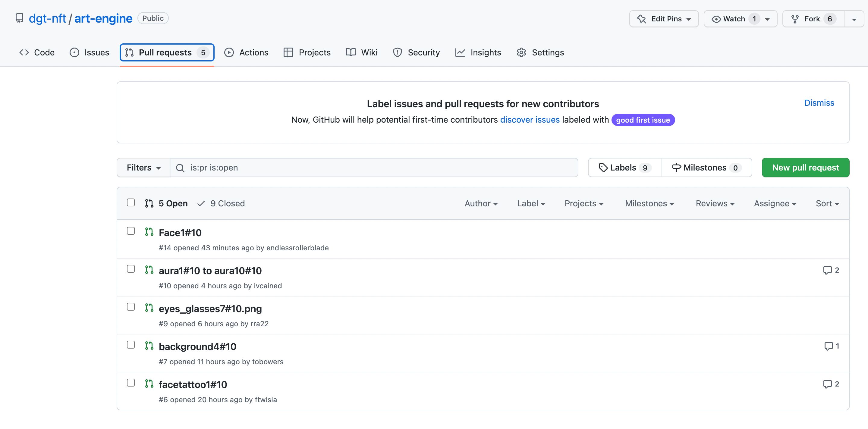Open the Label filter dropdown
Viewport: 868px width, 429px height.
click(531, 203)
